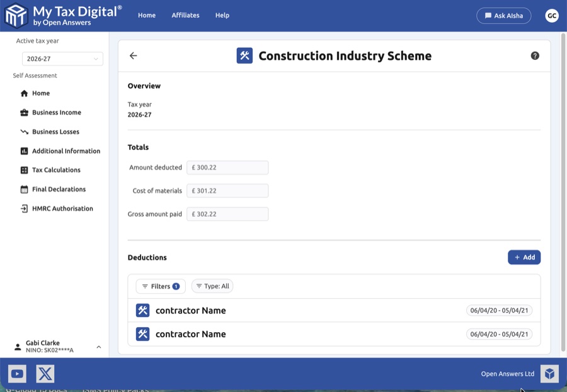The image size is (567, 392).
Task: Click the Add deduction button
Action: tap(524, 257)
